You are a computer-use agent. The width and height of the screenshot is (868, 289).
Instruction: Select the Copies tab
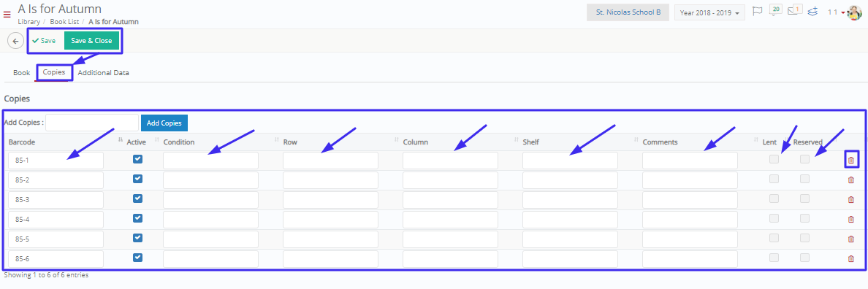point(54,72)
